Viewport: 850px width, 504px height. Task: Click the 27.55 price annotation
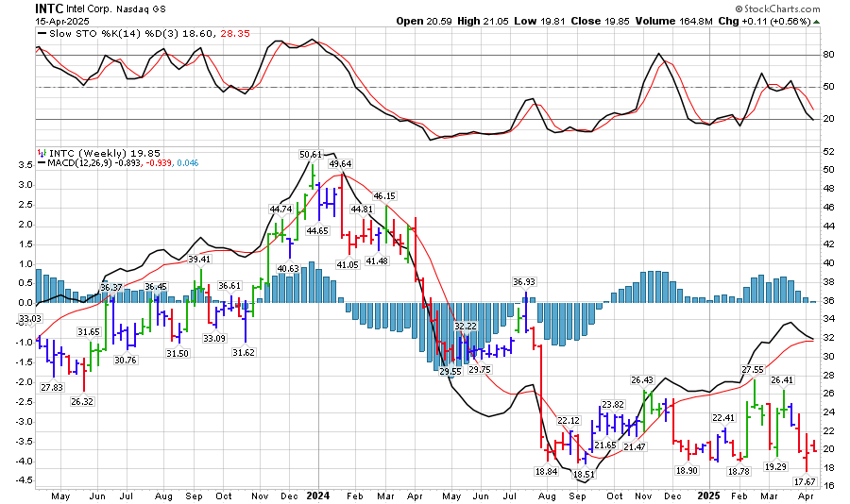(x=753, y=370)
